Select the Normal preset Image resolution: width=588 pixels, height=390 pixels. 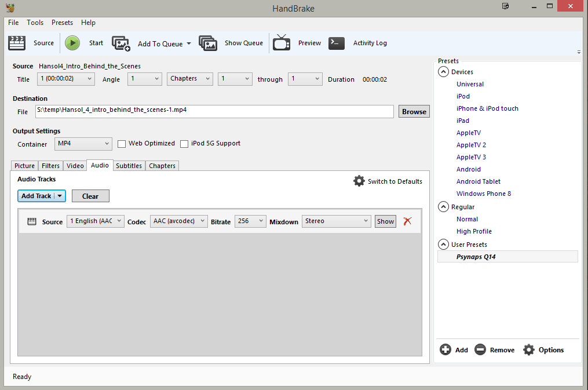pyautogui.click(x=467, y=219)
